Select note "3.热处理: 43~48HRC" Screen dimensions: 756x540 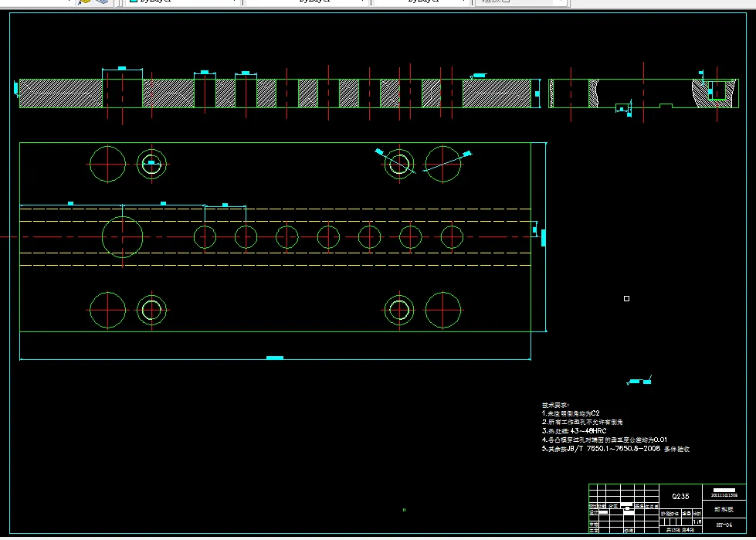point(575,431)
